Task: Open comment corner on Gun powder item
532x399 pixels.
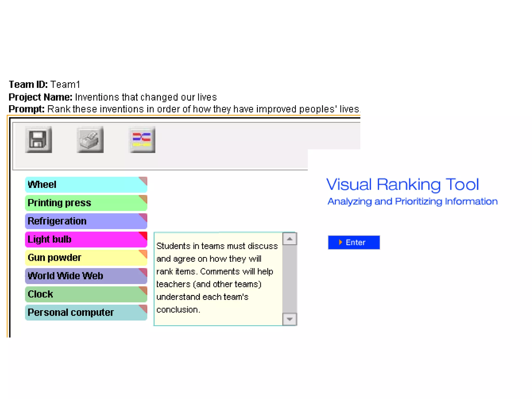Action: point(144,253)
